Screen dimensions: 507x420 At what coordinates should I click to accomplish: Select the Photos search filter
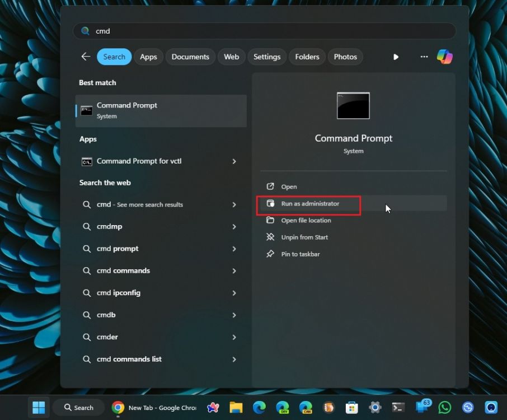tap(345, 57)
